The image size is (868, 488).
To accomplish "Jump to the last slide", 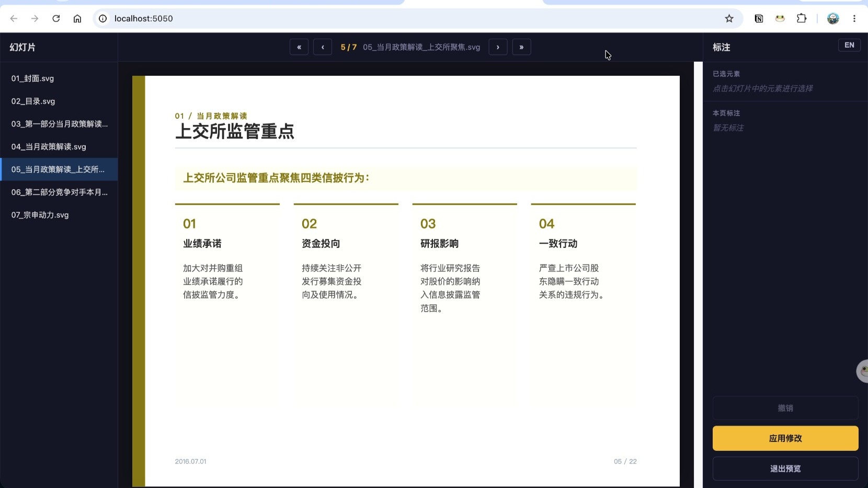I will tap(521, 47).
